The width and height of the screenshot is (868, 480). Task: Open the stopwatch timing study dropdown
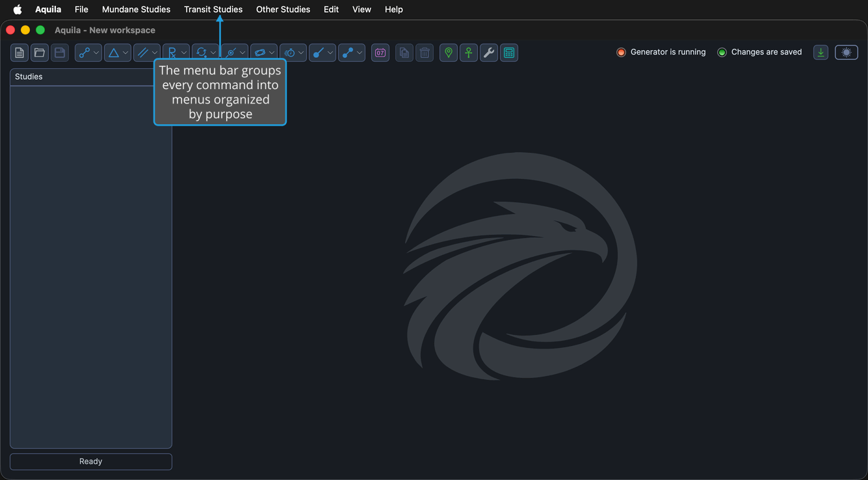click(x=293, y=53)
